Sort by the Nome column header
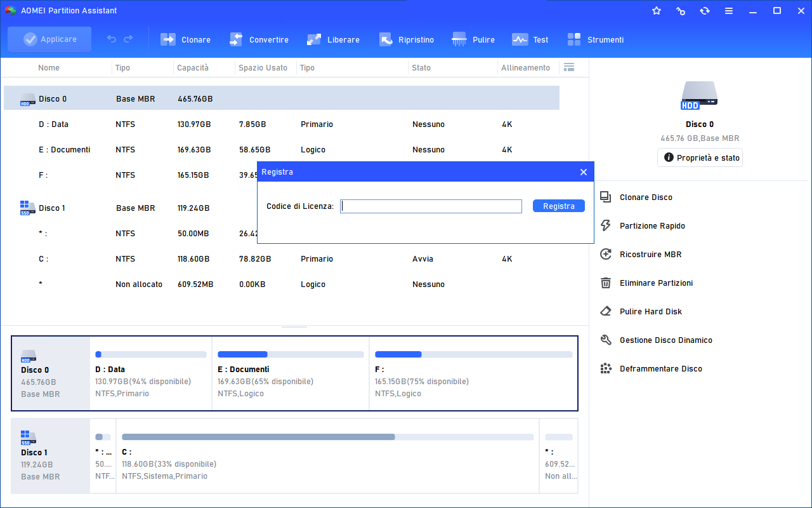 point(49,68)
